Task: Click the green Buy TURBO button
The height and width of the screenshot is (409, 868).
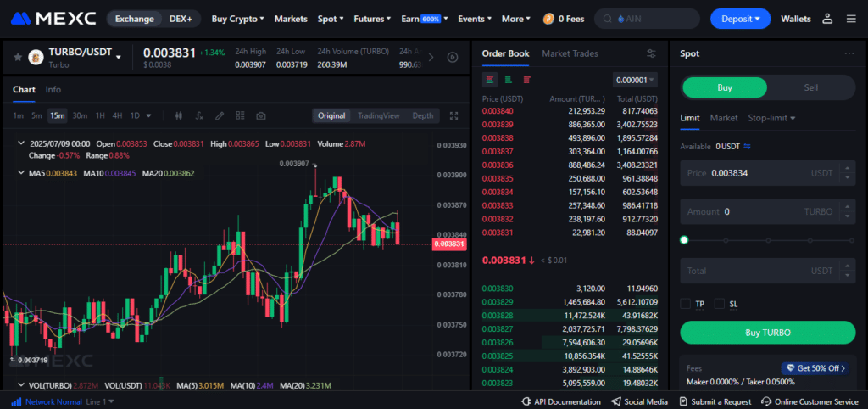Action: coord(768,333)
